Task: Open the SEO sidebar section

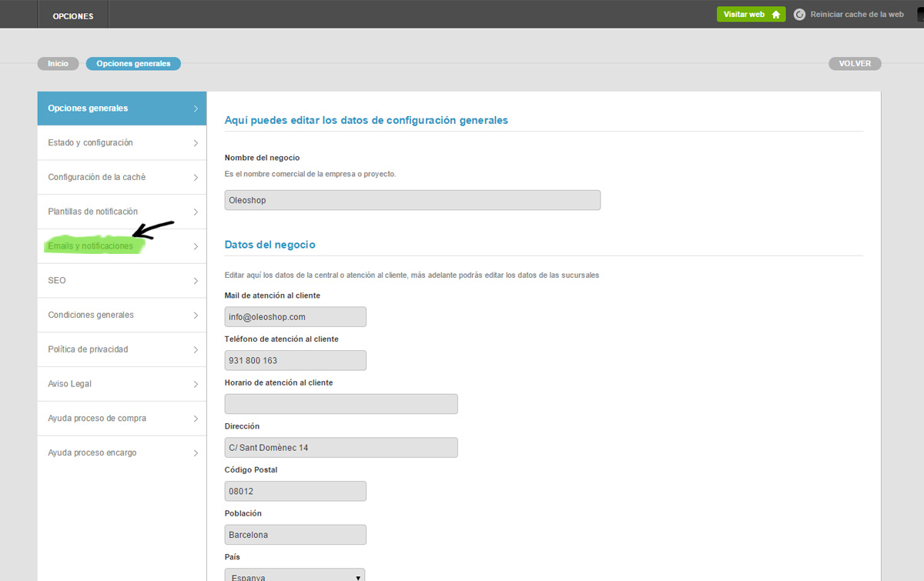Action: click(x=122, y=281)
